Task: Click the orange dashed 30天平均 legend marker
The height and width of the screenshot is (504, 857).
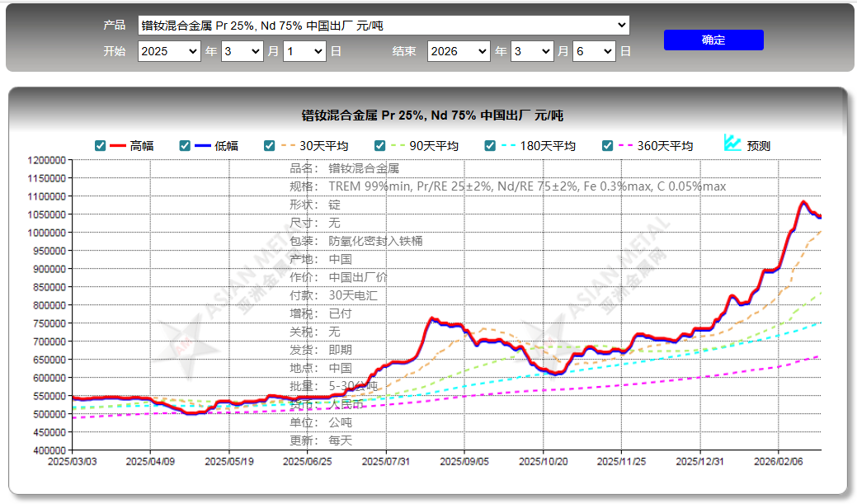Action: pyautogui.click(x=288, y=146)
